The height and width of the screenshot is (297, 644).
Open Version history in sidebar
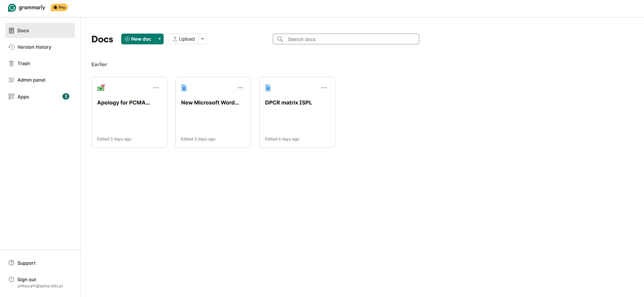pyautogui.click(x=40, y=47)
